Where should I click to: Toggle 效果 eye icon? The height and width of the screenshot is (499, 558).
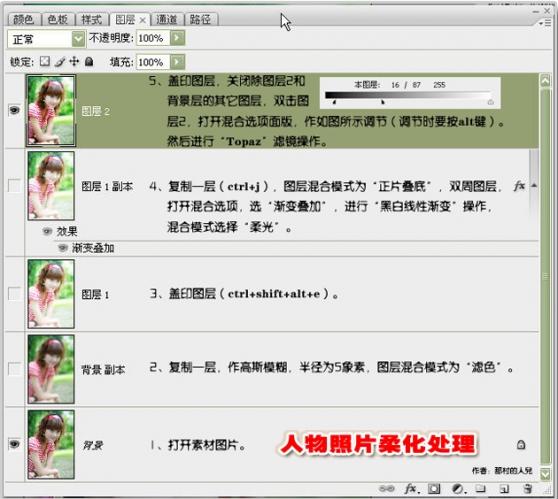coord(47,231)
